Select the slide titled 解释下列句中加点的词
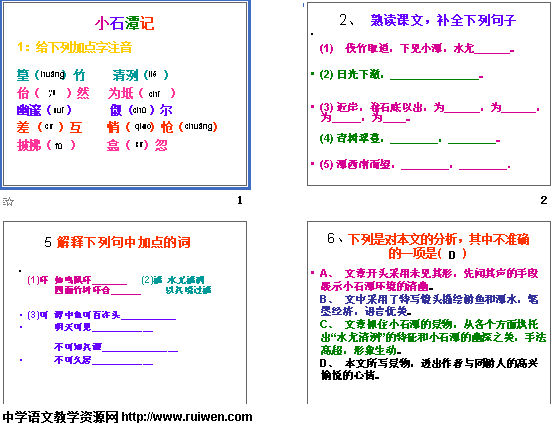 125,313
